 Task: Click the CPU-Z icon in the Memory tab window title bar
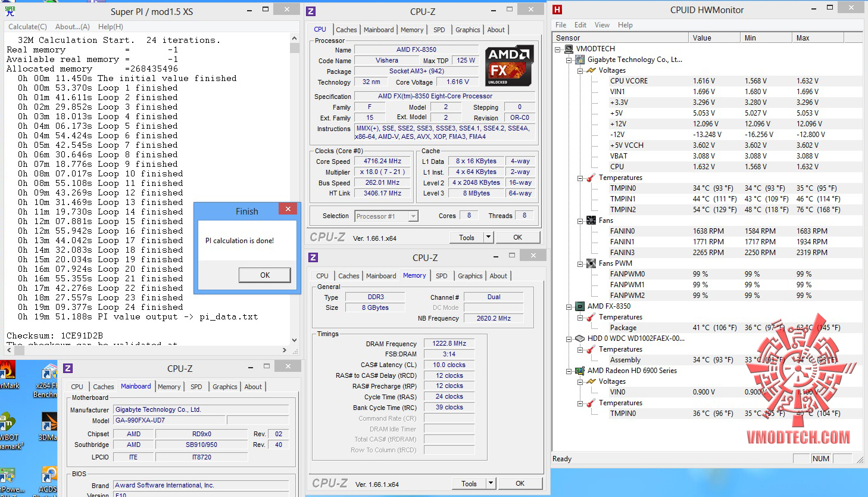pos(313,257)
